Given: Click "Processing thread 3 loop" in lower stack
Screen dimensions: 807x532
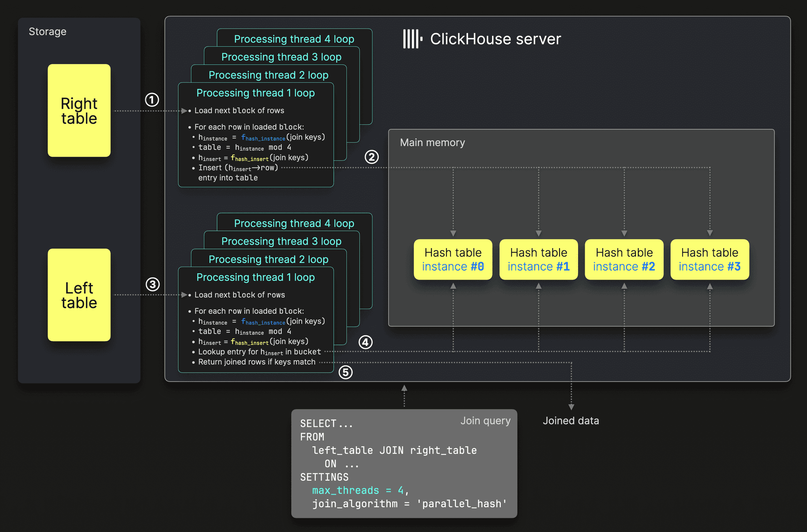Looking at the screenshot, I should point(281,241).
